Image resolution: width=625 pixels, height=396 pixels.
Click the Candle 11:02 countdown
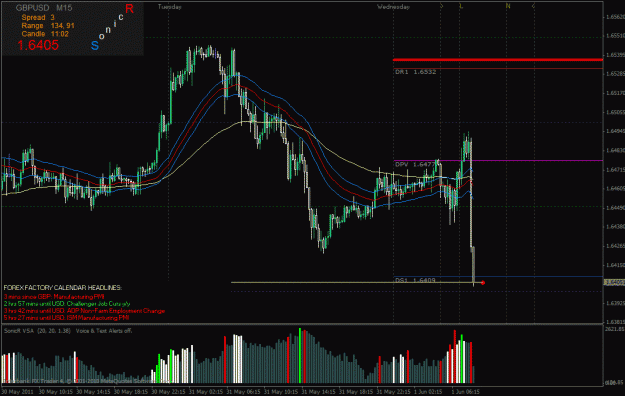(x=45, y=34)
